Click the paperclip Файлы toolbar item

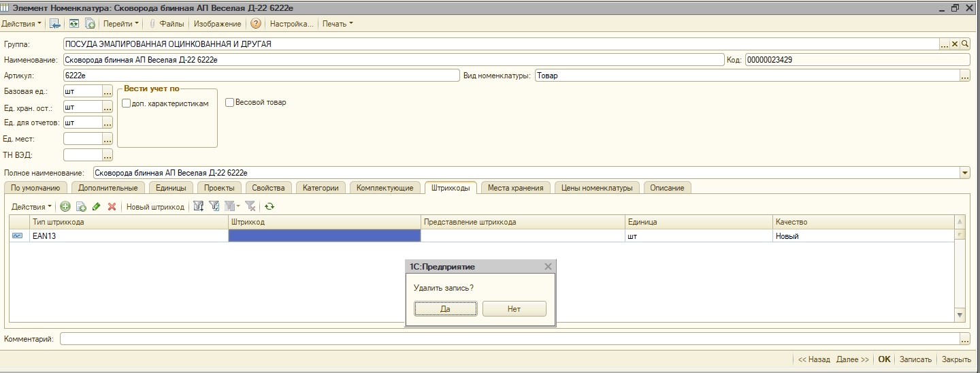coord(167,24)
